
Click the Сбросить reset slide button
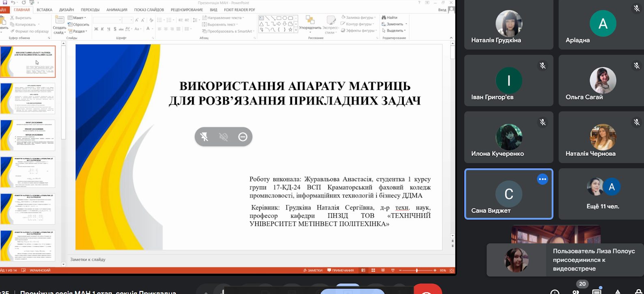click(x=79, y=24)
